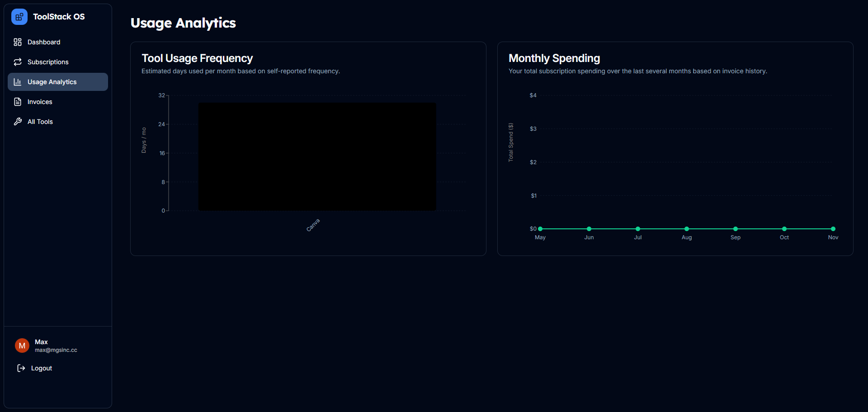Click the Subscriptions repeat-arrows icon

tap(18, 62)
